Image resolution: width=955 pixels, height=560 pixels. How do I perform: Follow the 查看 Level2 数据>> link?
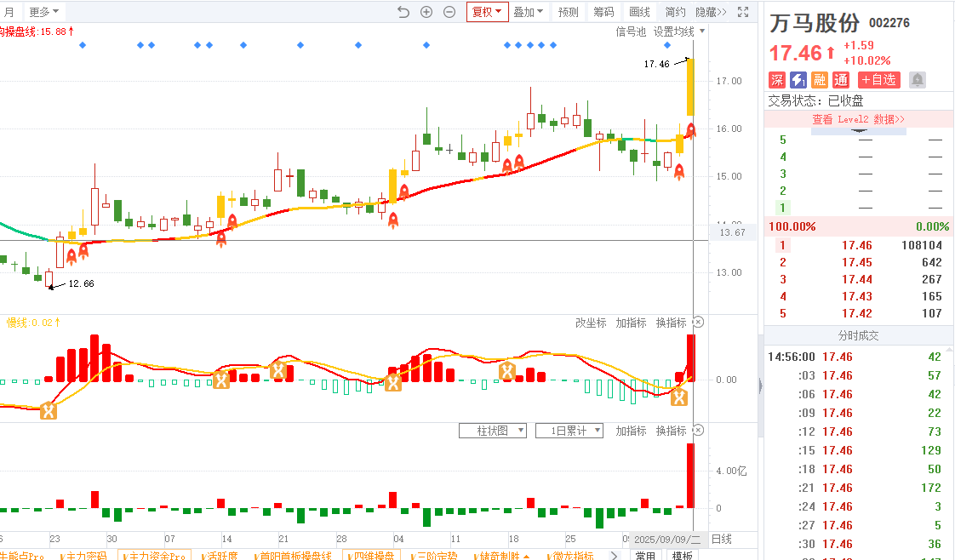(x=858, y=119)
